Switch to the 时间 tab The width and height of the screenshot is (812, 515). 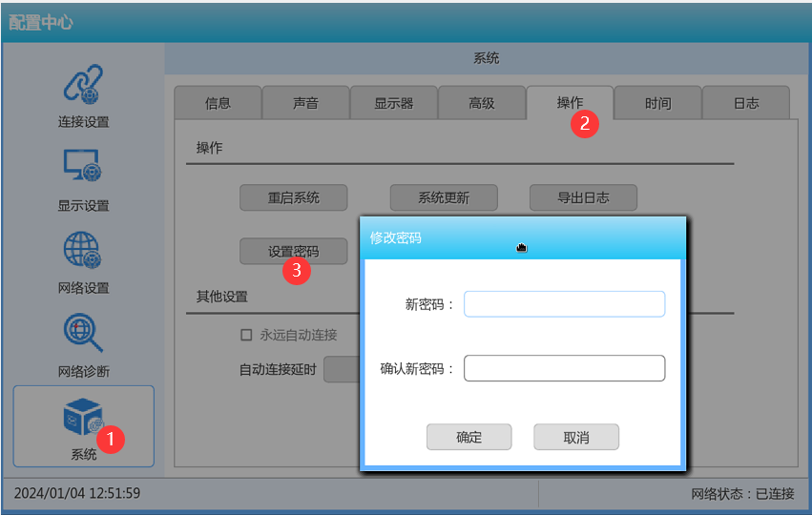coord(657,103)
